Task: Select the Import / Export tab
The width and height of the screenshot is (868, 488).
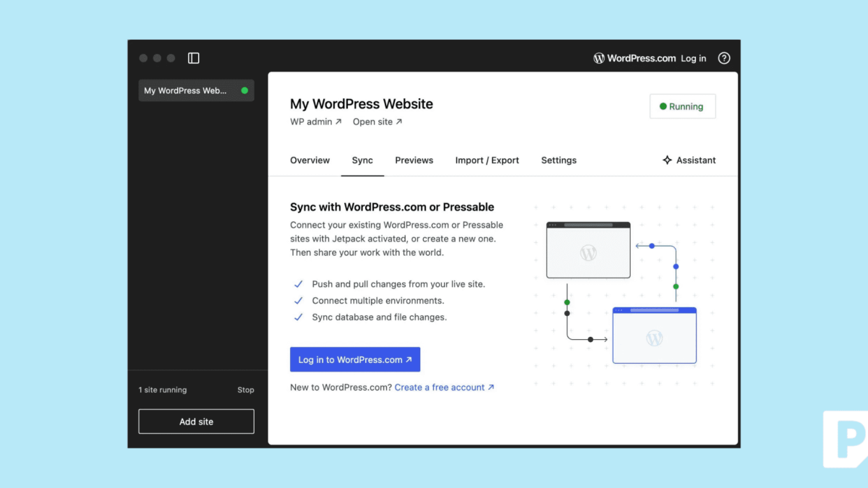Action: click(487, 160)
